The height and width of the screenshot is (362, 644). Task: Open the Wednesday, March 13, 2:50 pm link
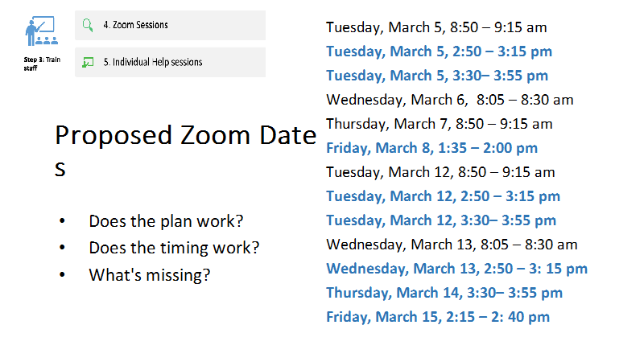click(456, 269)
